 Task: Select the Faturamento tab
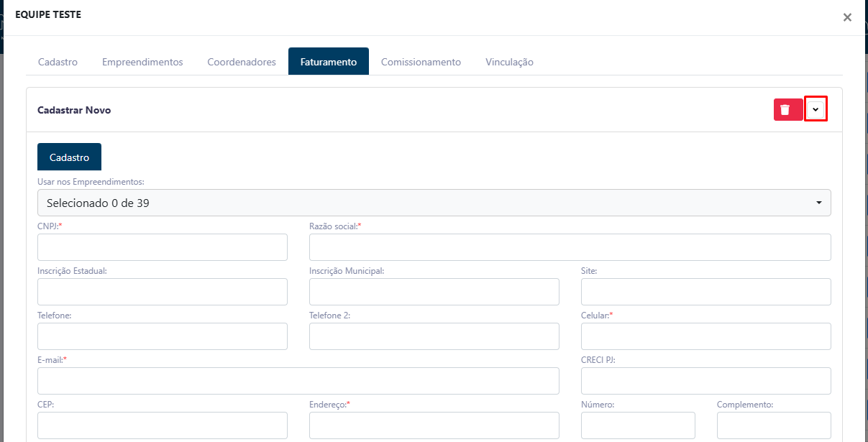[329, 62]
